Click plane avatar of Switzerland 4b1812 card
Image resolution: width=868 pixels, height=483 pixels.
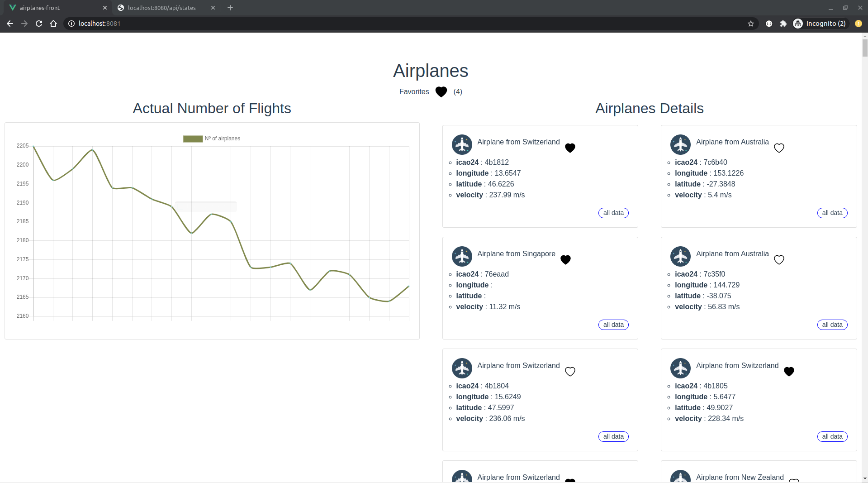pos(462,145)
